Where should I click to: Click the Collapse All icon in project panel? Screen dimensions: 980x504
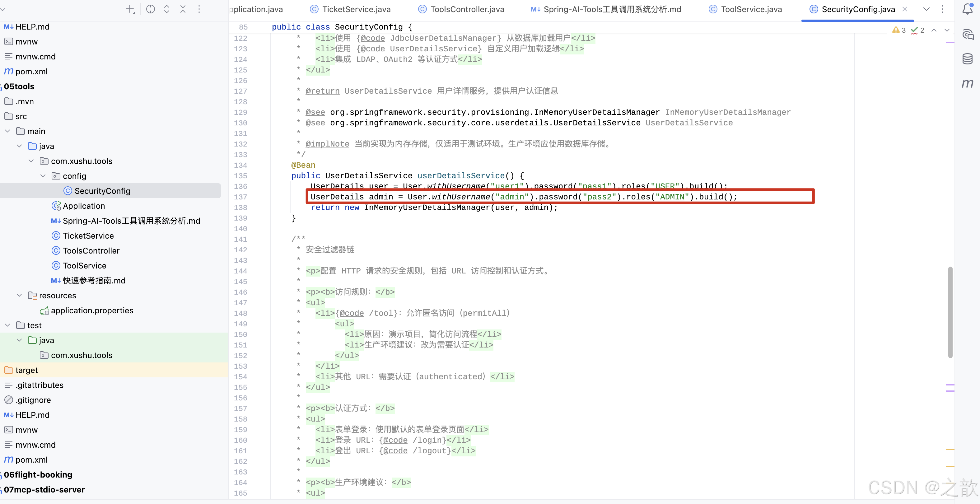pos(183,9)
